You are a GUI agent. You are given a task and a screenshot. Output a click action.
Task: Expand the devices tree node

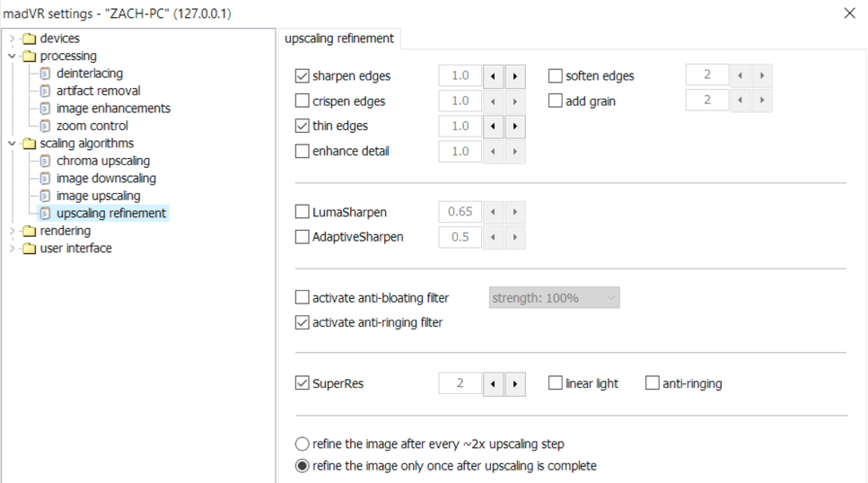tap(12, 39)
